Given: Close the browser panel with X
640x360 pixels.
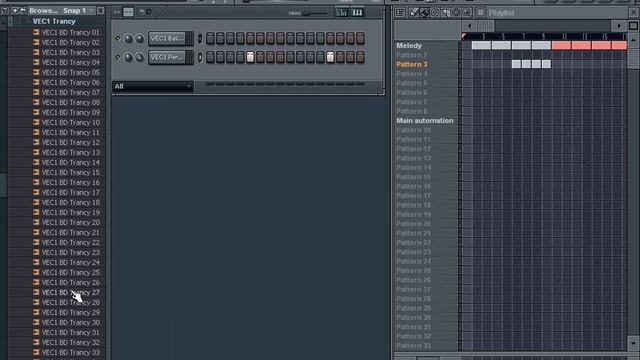Looking at the screenshot, I should (x=100, y=11).
